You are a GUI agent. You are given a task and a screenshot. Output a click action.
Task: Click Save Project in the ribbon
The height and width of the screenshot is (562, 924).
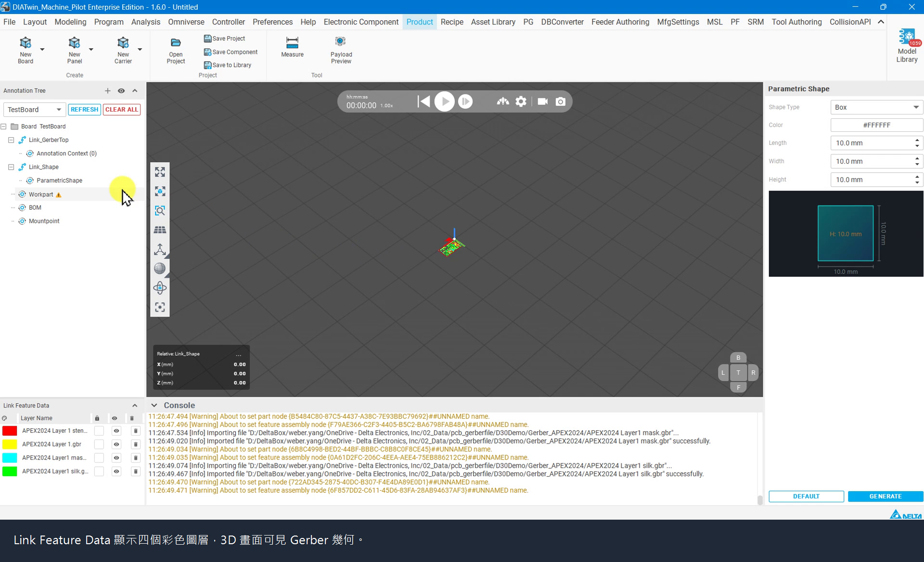[x=224, y=38]
